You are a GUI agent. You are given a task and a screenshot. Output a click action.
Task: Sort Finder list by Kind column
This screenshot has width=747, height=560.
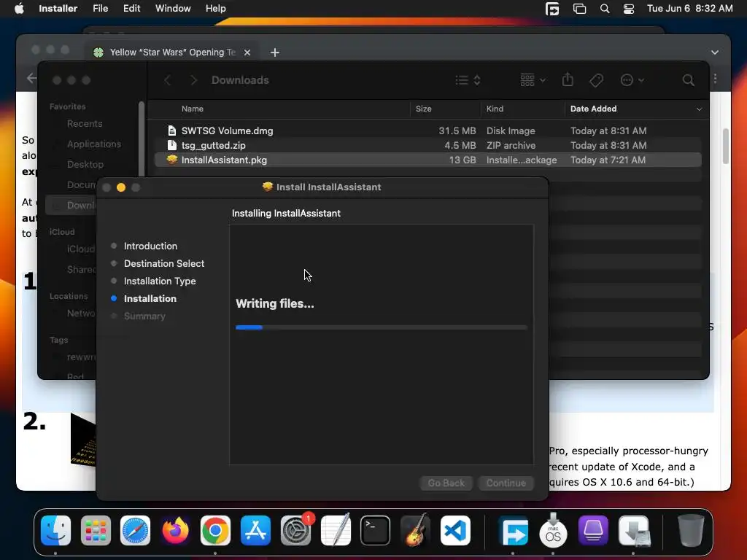coord(495,109)
